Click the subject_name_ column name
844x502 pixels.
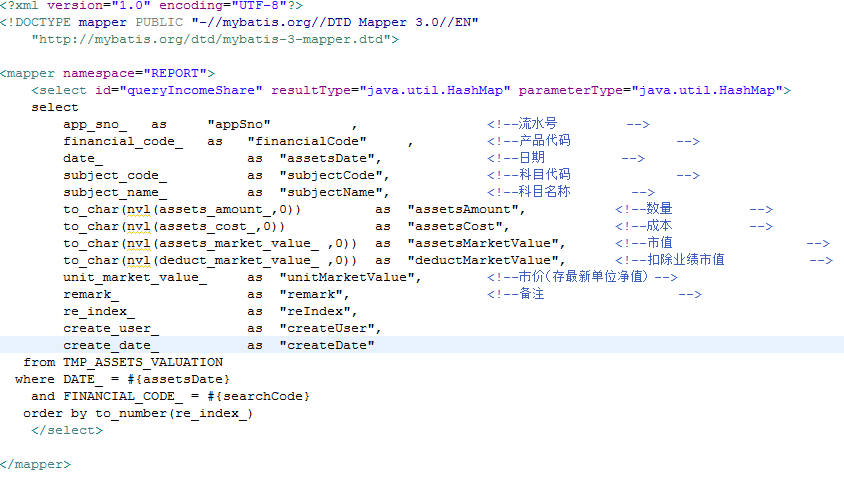click(115, 193)
